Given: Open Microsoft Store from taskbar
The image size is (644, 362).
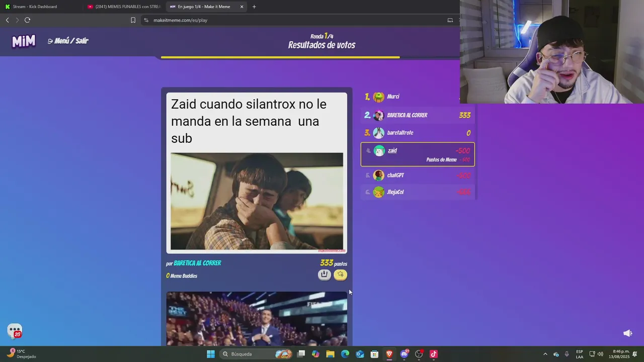Looking at the screenshot, I should pos(374,354).
